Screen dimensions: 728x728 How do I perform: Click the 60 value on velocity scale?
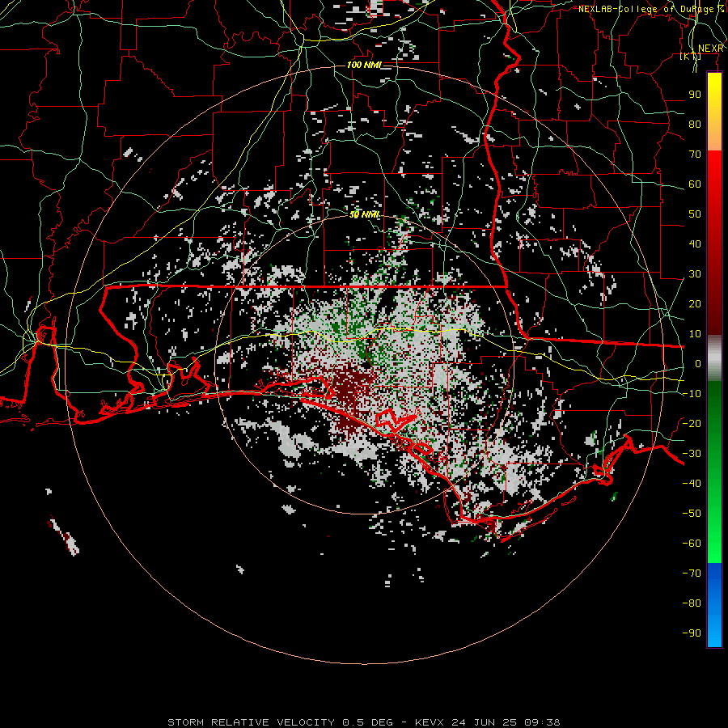click(695, 184)
